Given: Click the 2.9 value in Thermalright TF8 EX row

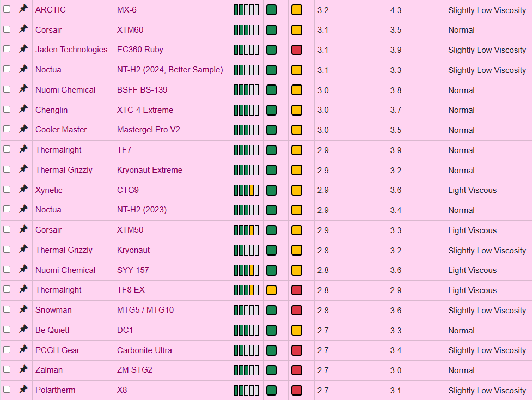Looking at the screenshot, I should coord(396,290).
